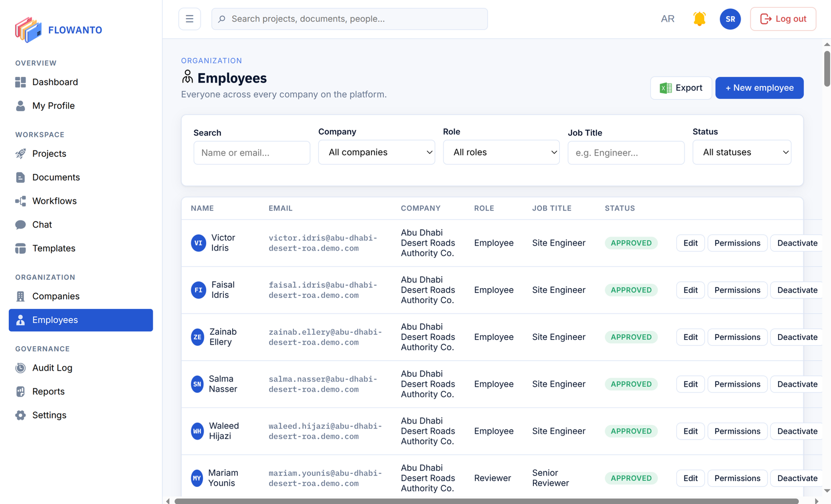Image resolution: width=831 pixels, height=504 pixels.
Task: Deactivate Mariam Younis
Action: coord(797,479)
